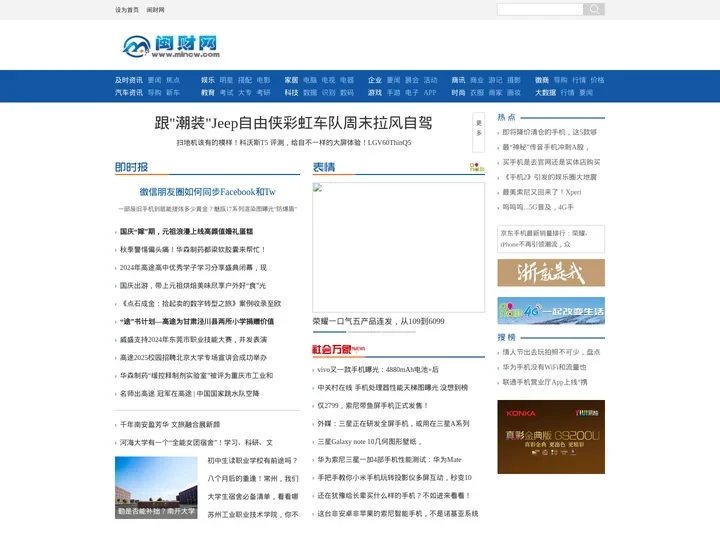The height and width of the screenshot is (540, 720).
Task: Click 设为首页 link in the top bar
Action: coord(127,10)
